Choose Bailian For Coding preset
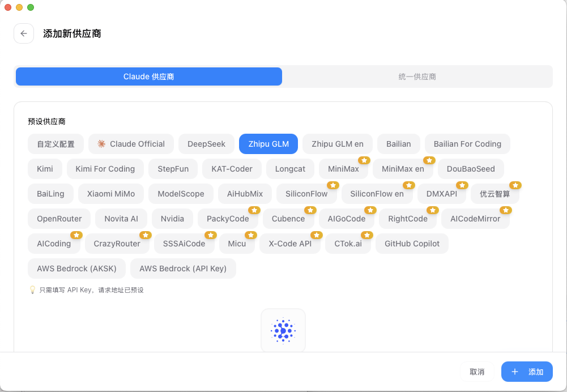This screenshot has height=392, width=567. click(467, 144)
